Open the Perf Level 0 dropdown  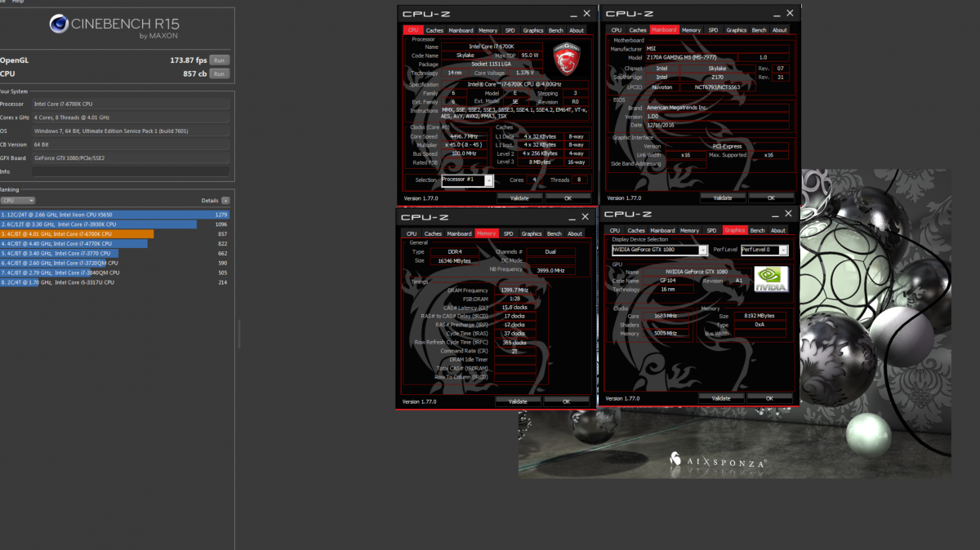(x=764, y=251)
